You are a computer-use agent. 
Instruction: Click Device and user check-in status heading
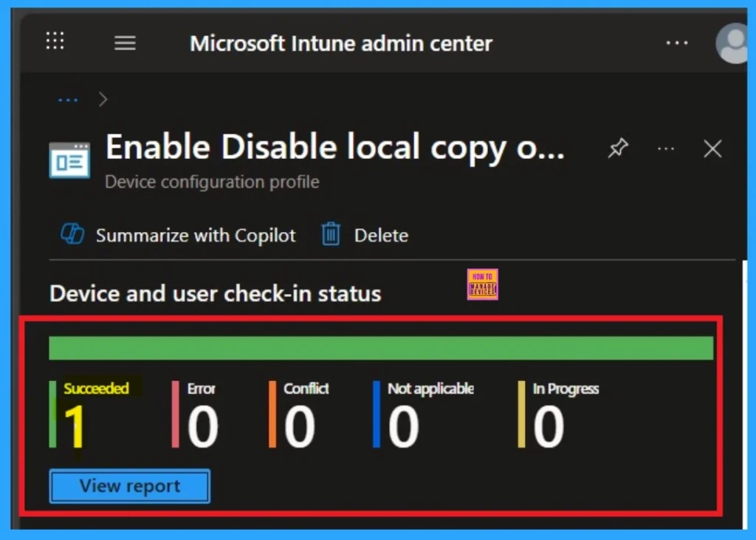(215, 293)
